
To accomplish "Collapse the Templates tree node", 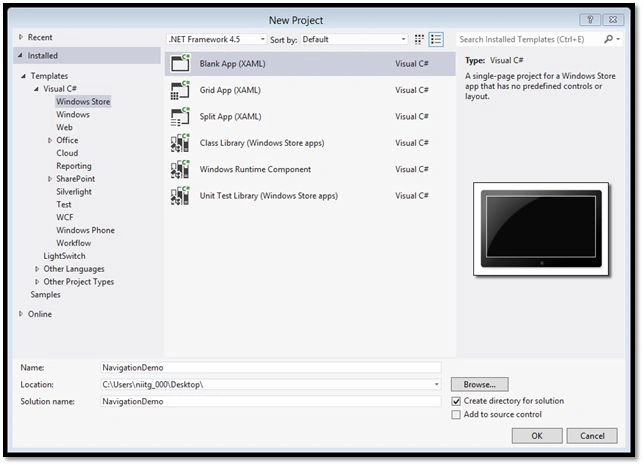I will pos(23,76).
